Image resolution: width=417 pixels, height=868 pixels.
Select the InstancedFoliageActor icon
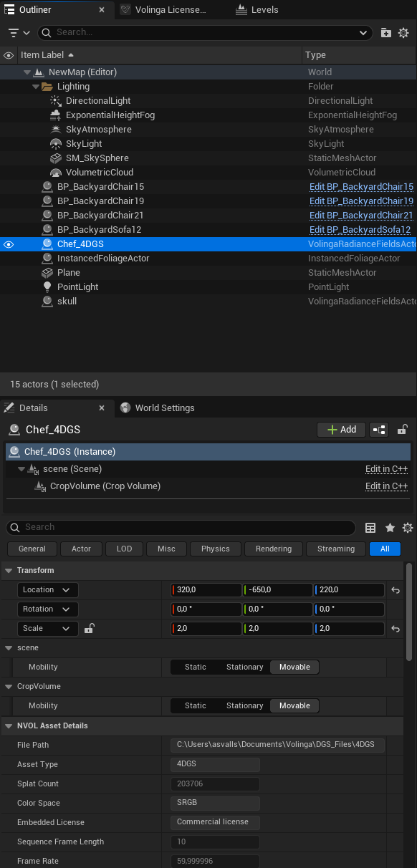tap(47, 259)
